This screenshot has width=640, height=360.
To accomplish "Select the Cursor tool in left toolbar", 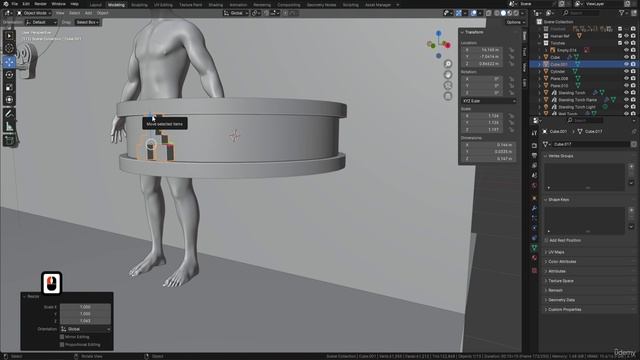I will coord(9,48).
